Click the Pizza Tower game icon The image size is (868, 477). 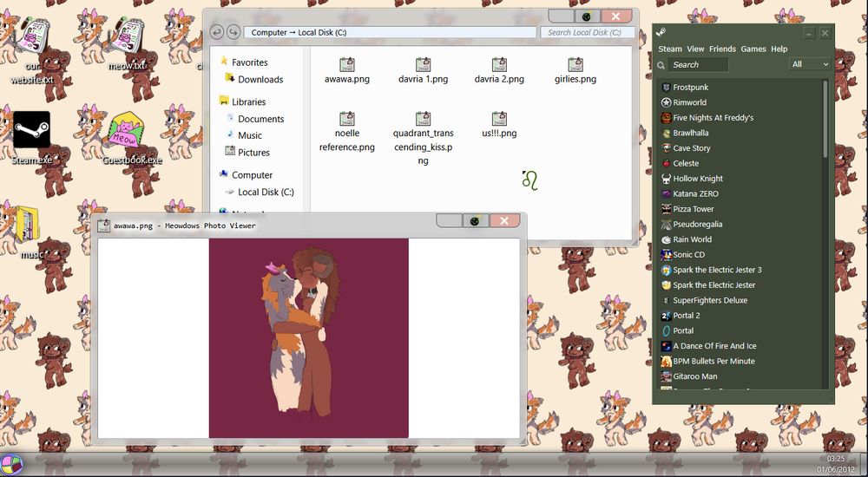666,209
